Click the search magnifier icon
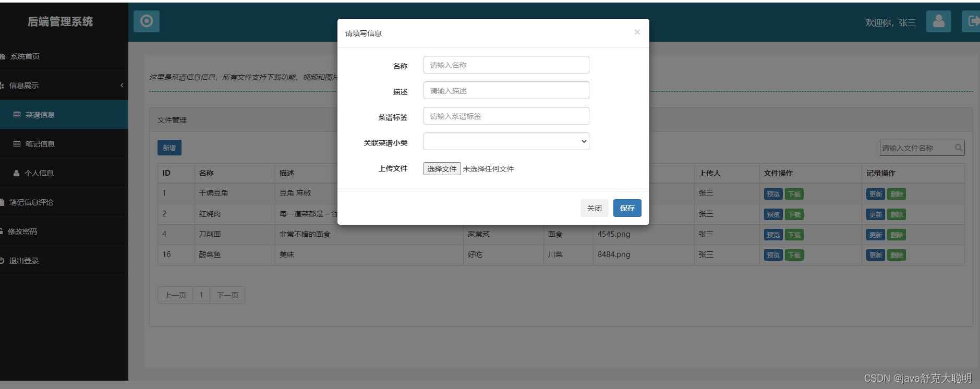The width and height of the screenshot is (980, 389). point(959,148)
